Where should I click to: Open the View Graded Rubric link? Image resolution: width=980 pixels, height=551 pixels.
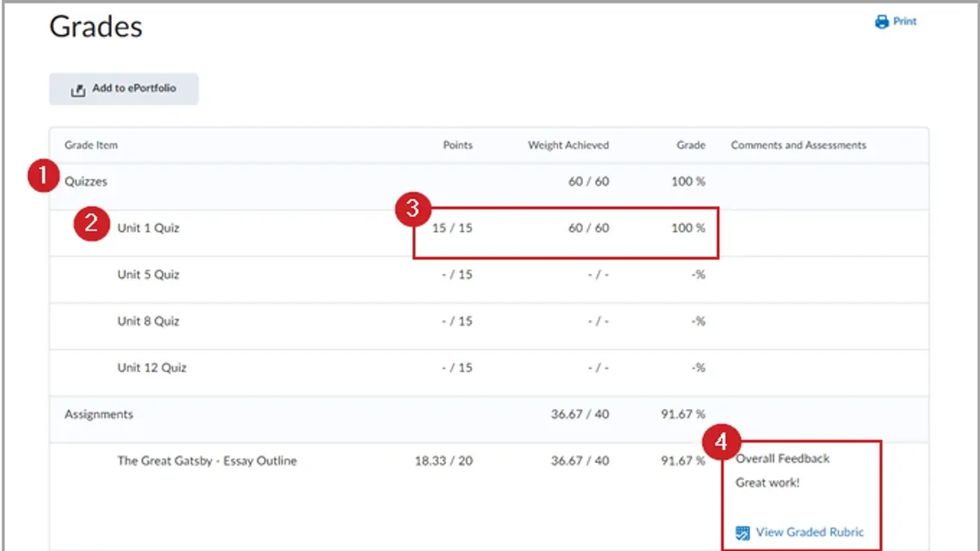pos(810,532)
